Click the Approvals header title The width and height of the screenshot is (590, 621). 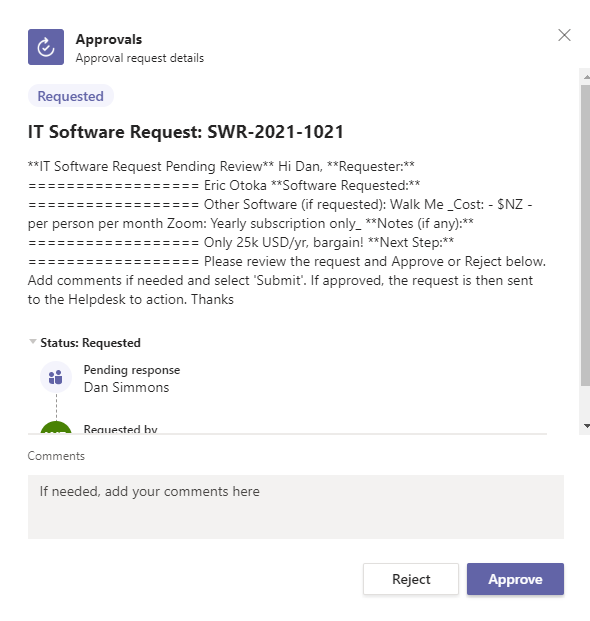[x=109, y=39]
